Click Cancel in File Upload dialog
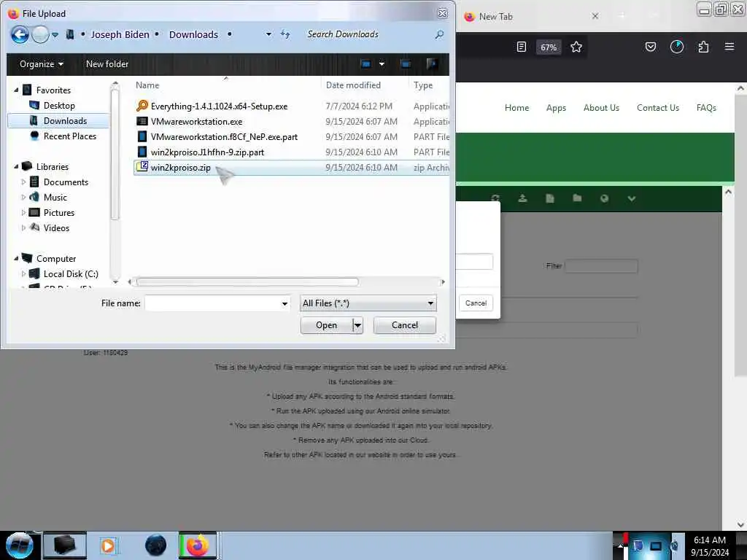The height and width of the screenshot is (560, 747). pos(404,325)
